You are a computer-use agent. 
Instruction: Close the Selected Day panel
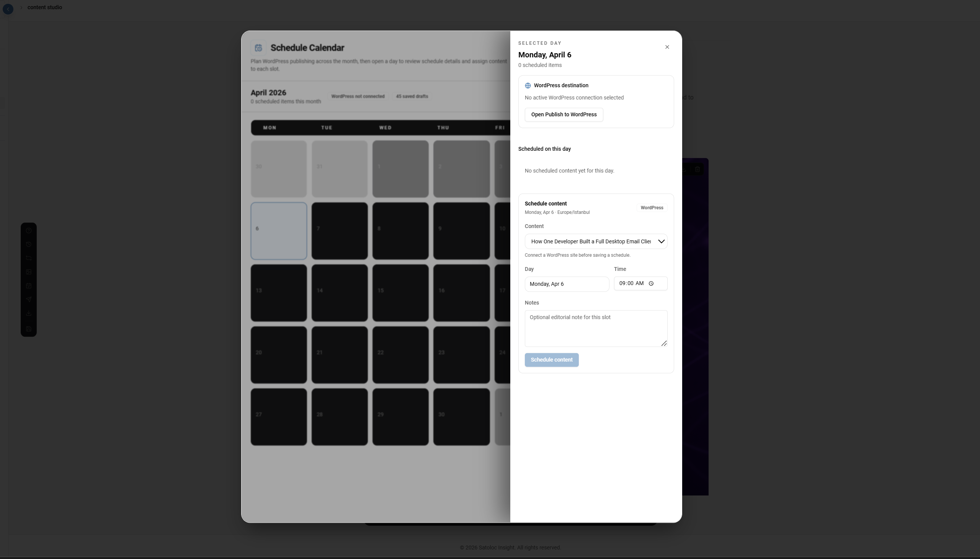tap(667, 47)
